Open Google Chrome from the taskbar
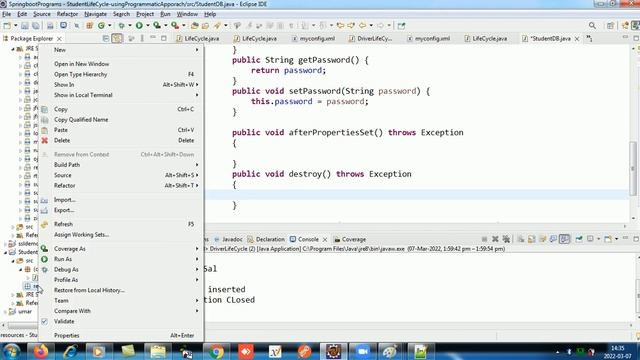 217,351
